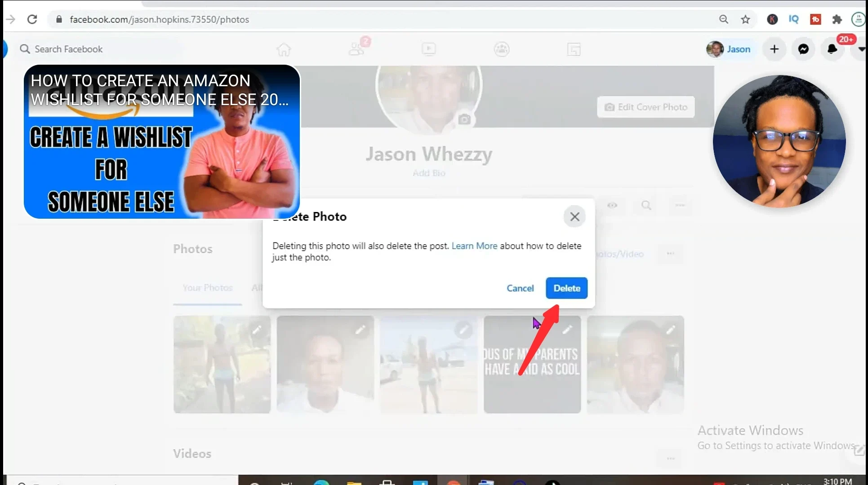Open the K extension icon
Image resolution: width=868 pixels, height=485 pixels.
(x=772, y=19)
